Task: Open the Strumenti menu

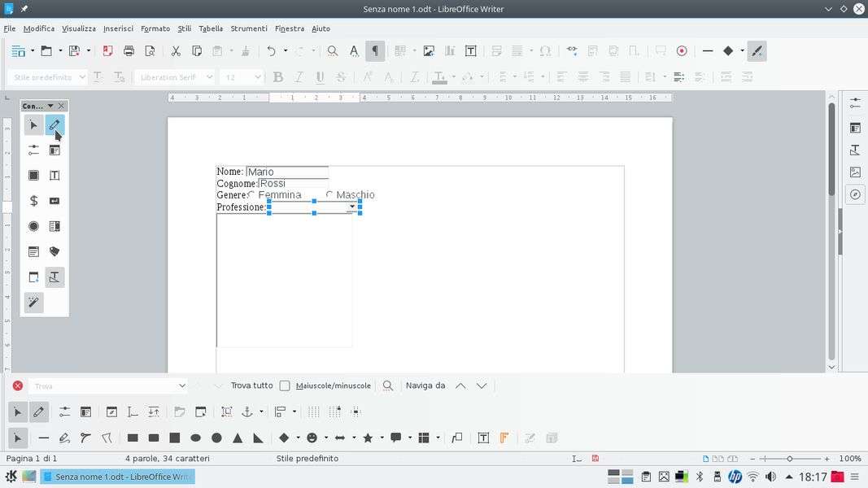Action: [248, 28]
